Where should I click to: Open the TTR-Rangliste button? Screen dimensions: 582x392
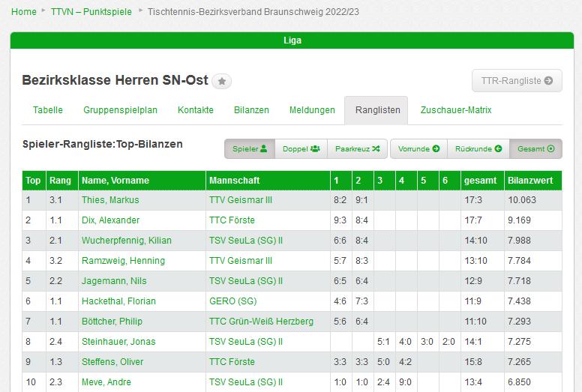click(517, 80)
